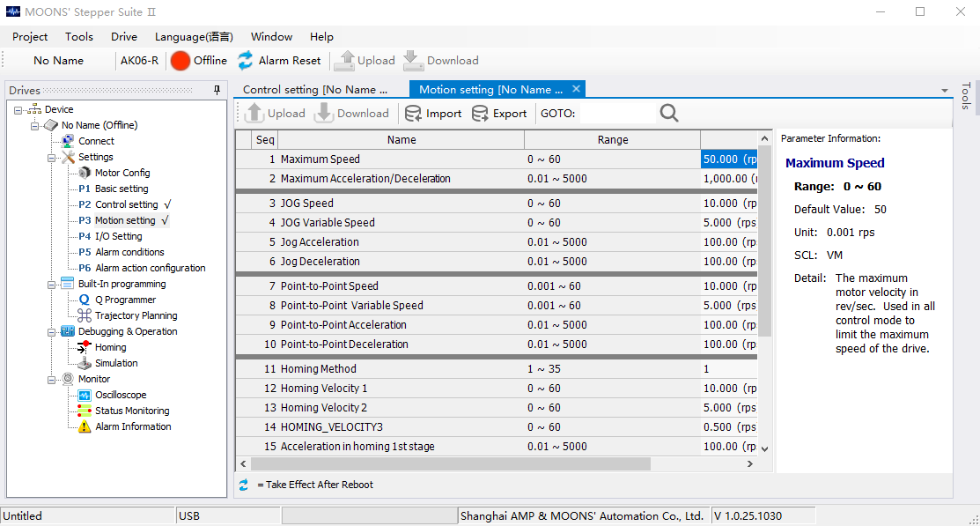
Task: Pin the Drives panel with pushpin
Action: (217, 90)
